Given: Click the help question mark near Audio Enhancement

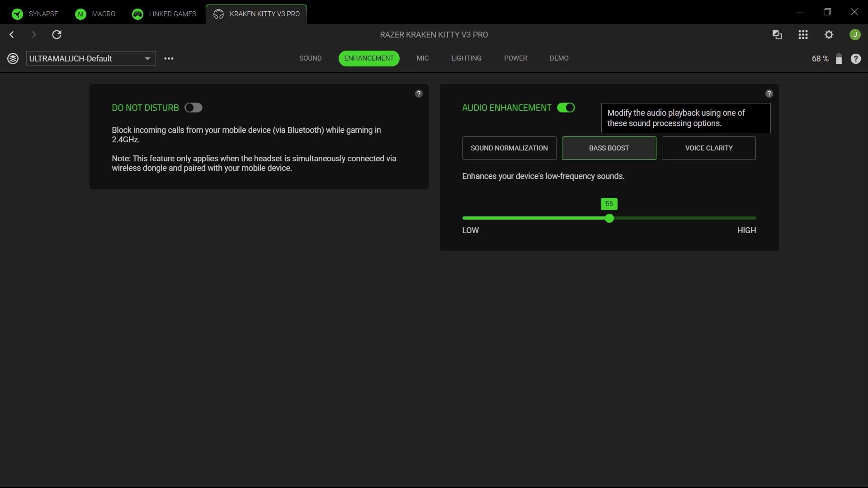Looking at the screenshot, I should tap(769, 94).
